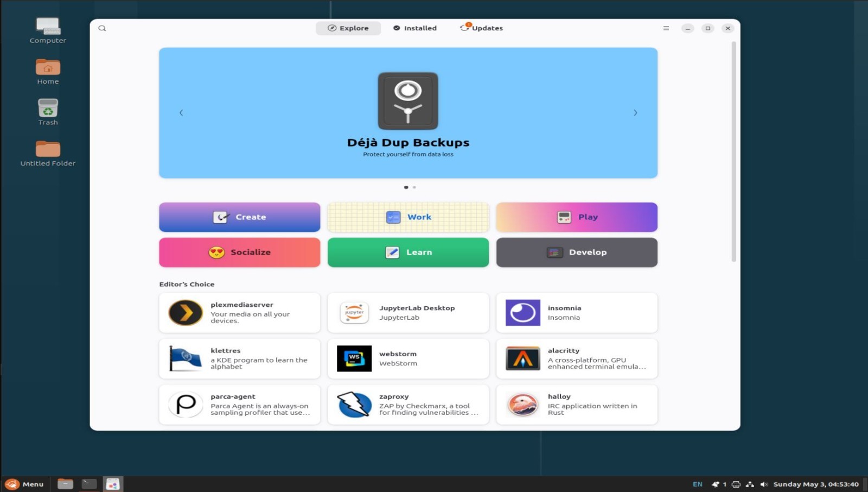Open the Play category
Viewport: 868px width, 492px height.
pyautogui.click(x=577, y=217)
